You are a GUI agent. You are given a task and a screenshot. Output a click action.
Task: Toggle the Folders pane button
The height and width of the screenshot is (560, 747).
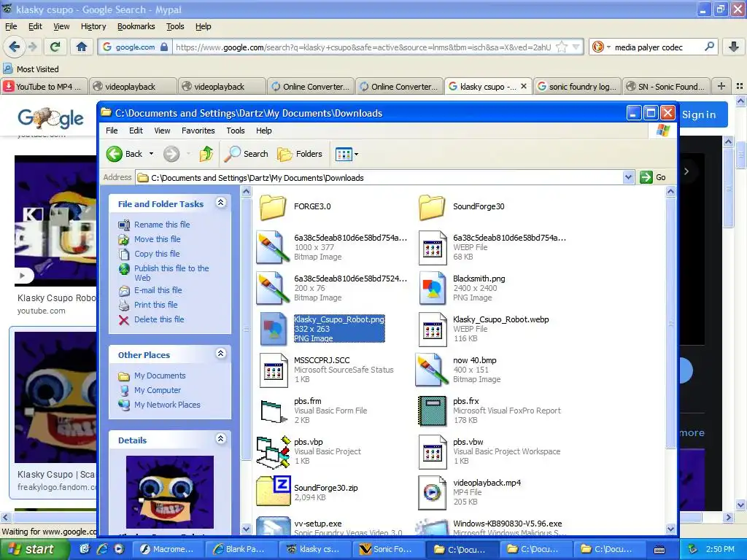click(x=300, y=154)
